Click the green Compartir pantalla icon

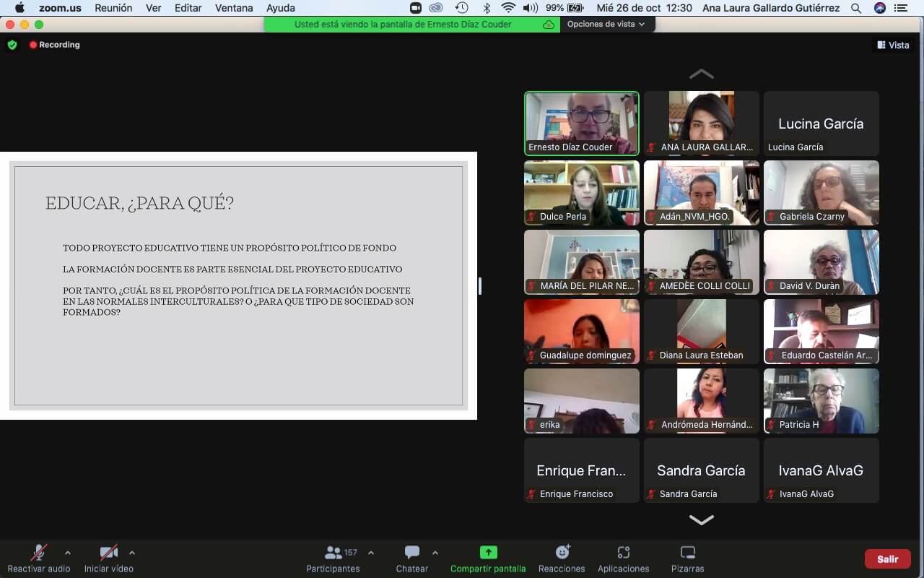[488, 553]
